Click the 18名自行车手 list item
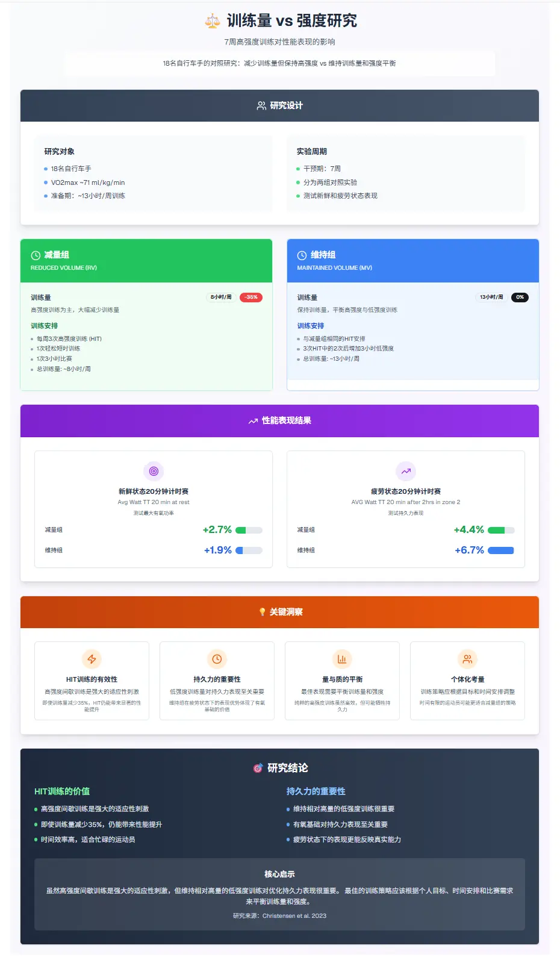The image size is (560, 957). click(x=71, y=169)
